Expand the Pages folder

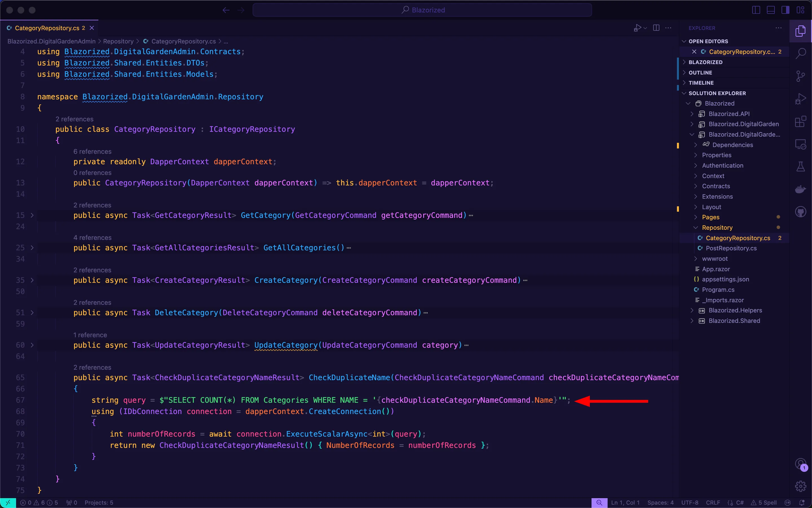coord(734,217)
